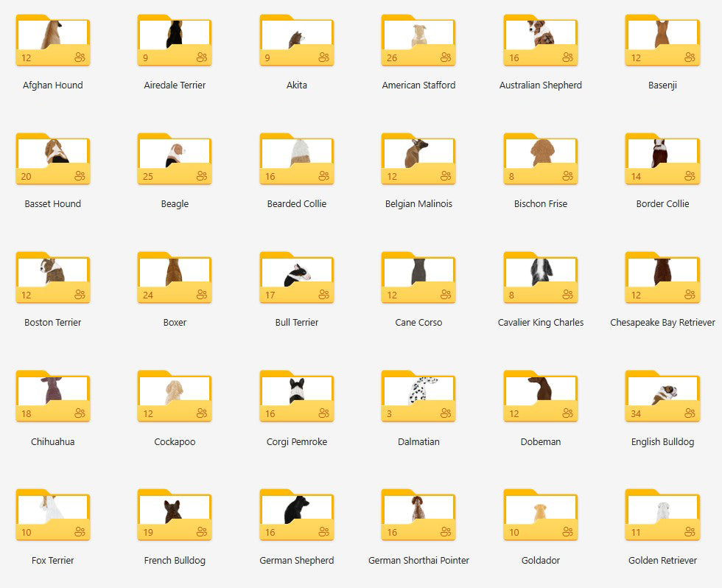Select the German Shepherd folder
This screenshot has height=588, width=722.
[x=296, y=516]
